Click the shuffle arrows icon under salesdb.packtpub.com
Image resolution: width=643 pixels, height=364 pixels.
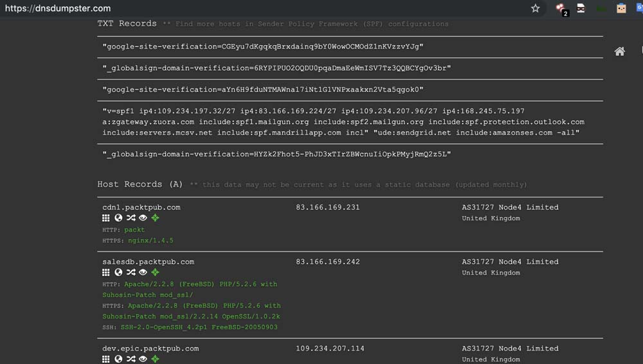(x=131, y=273)
